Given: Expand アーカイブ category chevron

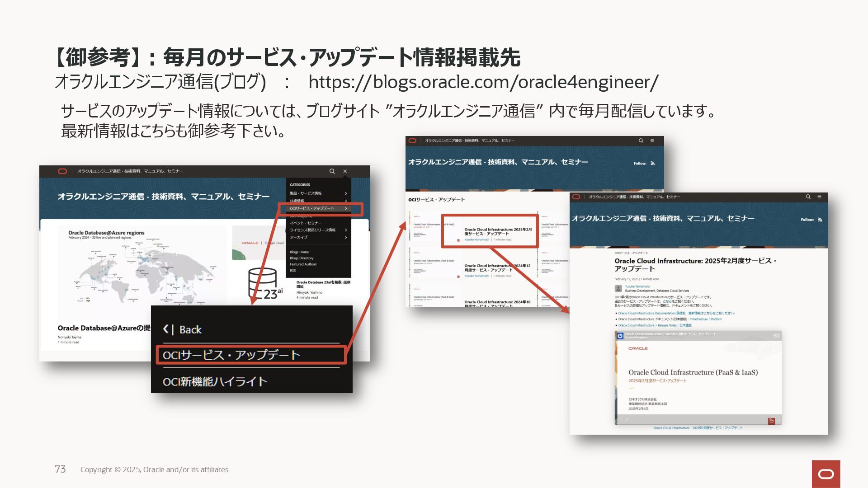Looking at the screenshot, I should pos(346,237).
